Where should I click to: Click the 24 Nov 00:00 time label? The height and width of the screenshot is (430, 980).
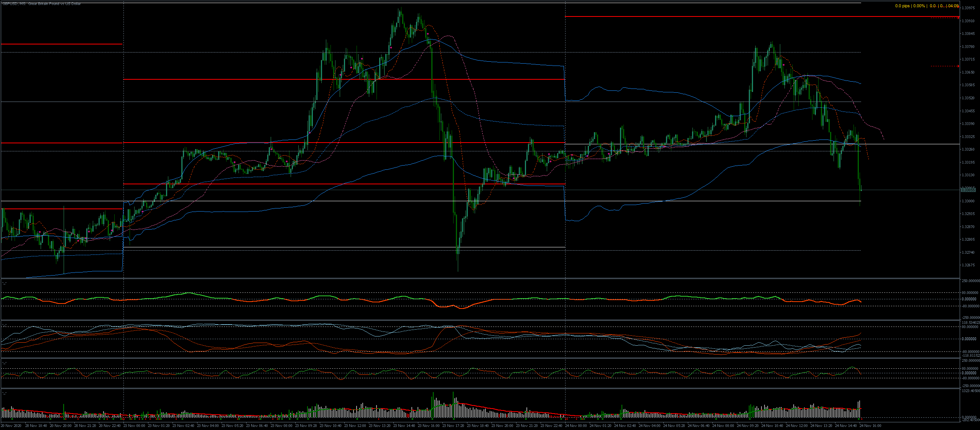click(x=576, y=425)
